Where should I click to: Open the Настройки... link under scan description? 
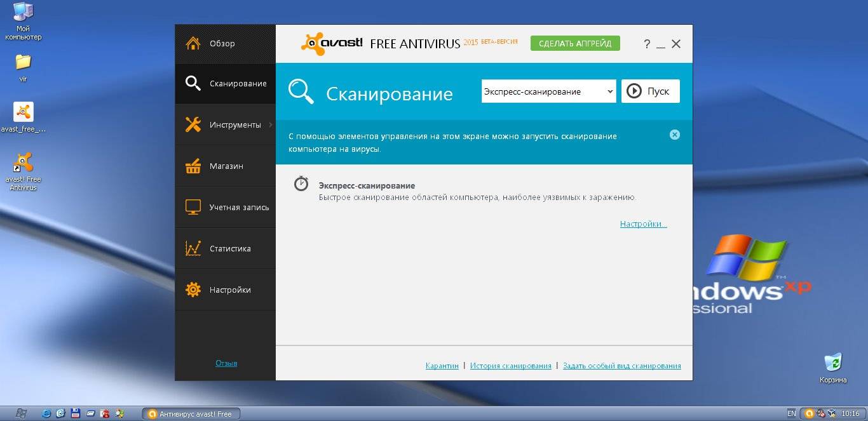point(644,224)
